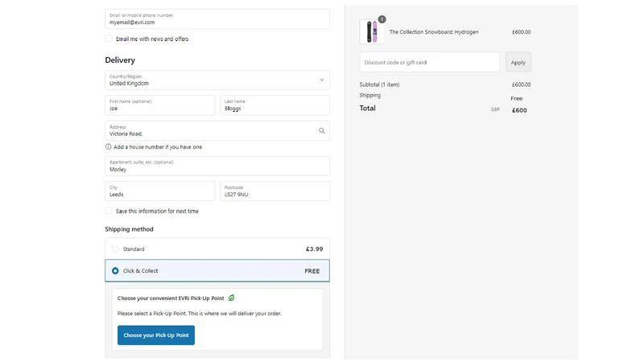This screenshot has width=644, height=362.
Task: Click the £3.99 Standard shipping price
Action: 314,249
